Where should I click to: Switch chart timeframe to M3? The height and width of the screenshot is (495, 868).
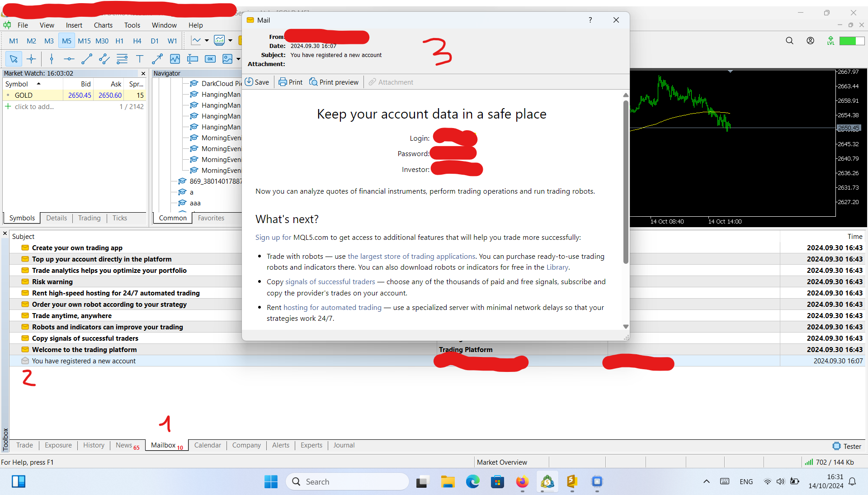click(x=49, y=41)
